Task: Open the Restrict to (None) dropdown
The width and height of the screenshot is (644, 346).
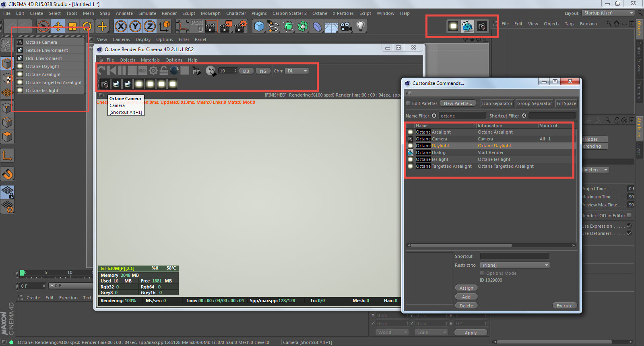Action: click(x=515, y=265)
